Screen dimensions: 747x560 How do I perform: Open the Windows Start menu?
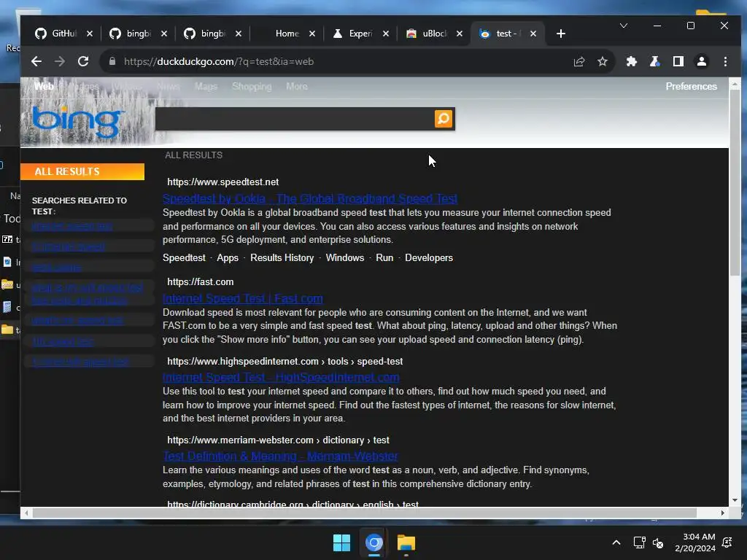[x=341, y=542]
